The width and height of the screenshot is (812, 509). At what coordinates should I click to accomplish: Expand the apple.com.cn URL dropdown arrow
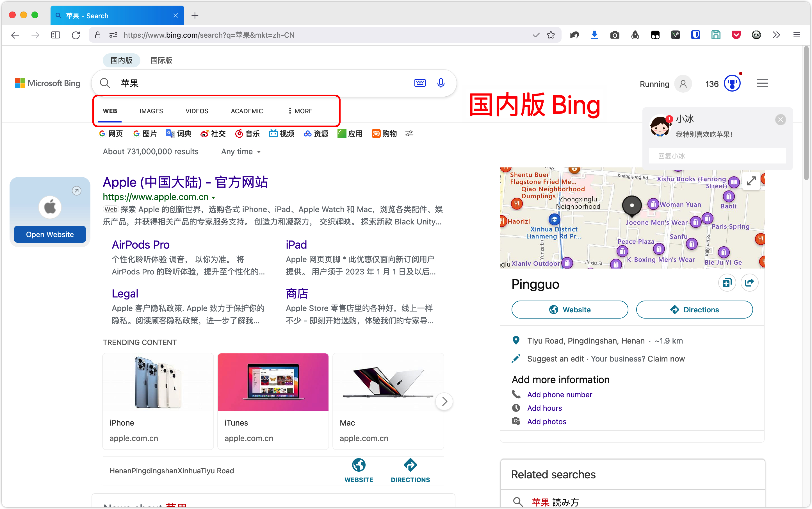(x=213, y=197)
